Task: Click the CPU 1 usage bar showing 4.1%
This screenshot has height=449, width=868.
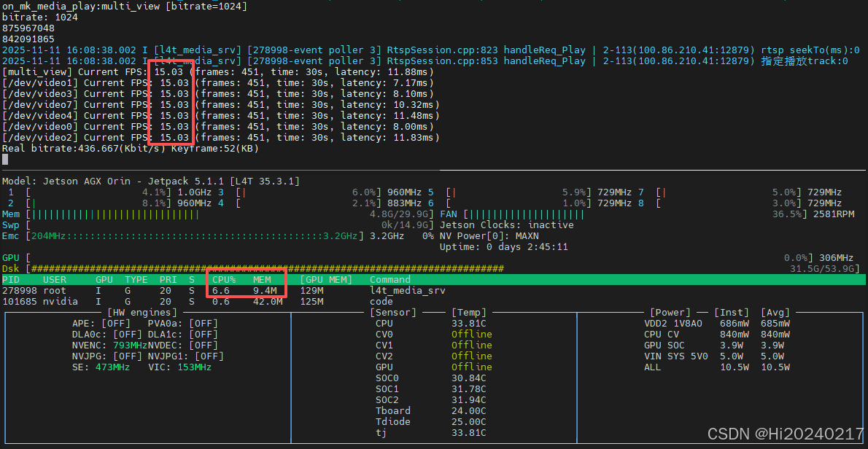Action: point(98,192)
